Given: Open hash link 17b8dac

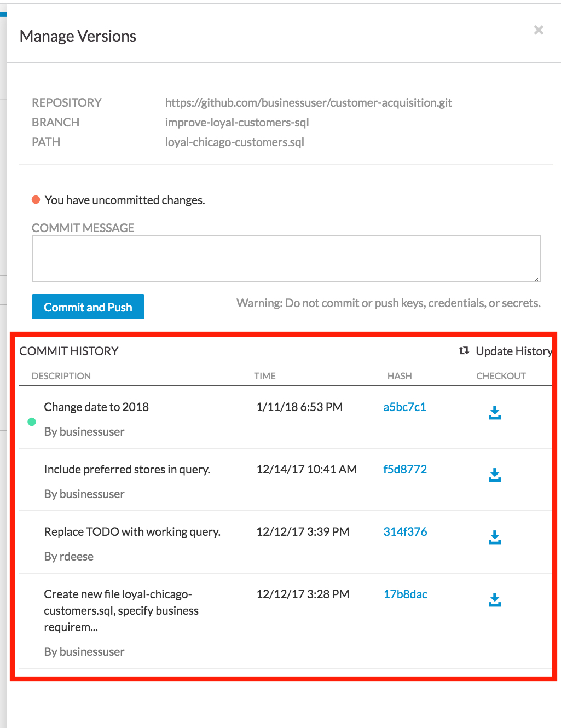Looking at the screenshot, I should [405, 594].
